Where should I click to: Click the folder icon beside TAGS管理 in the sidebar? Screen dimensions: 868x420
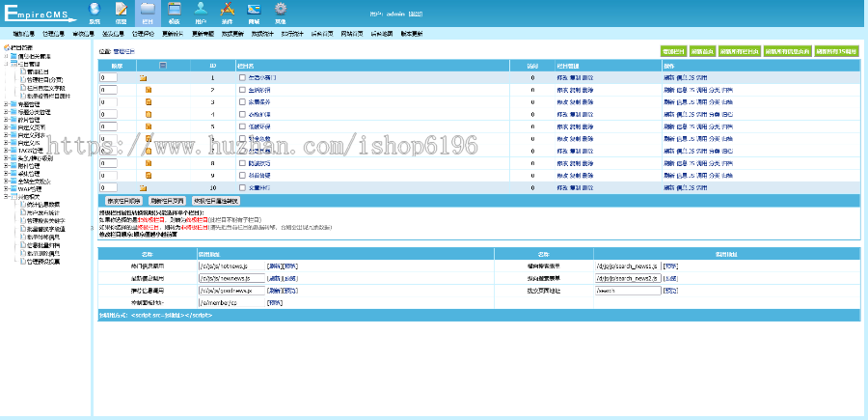click(14, 151)
